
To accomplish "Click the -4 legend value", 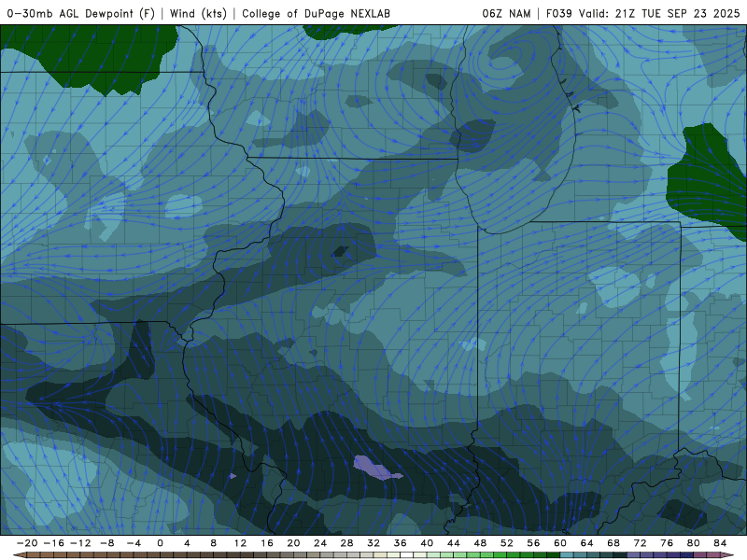I will [x=134, y=543].
